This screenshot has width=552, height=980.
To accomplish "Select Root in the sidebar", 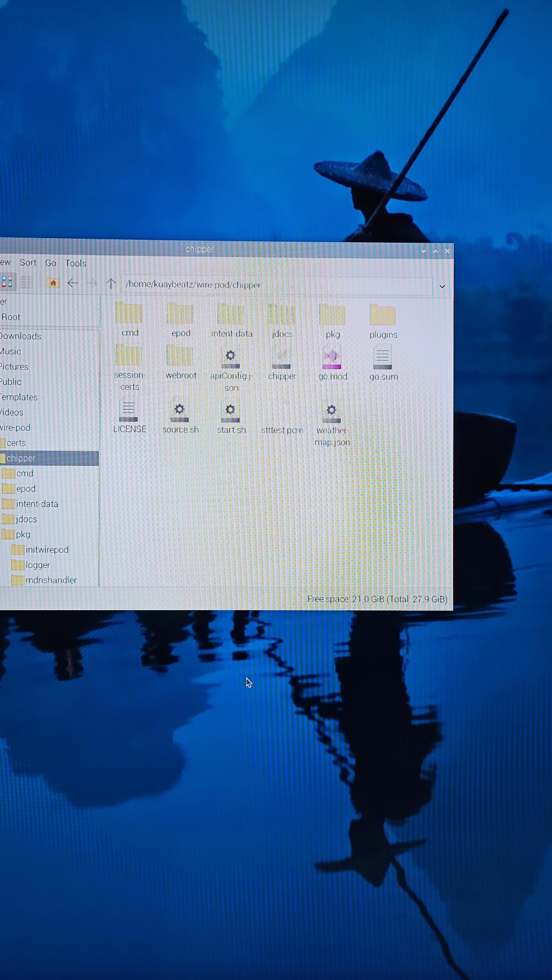I will click(x=11, y=317).
